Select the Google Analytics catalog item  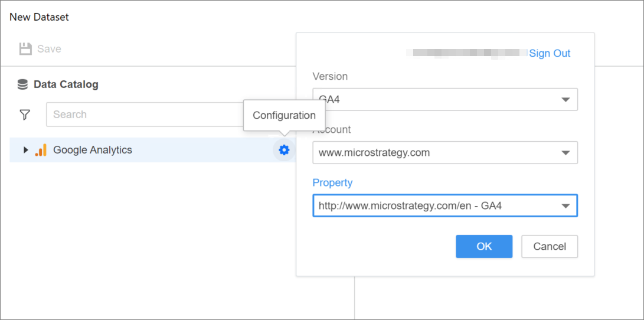click(x=93, y=150)
